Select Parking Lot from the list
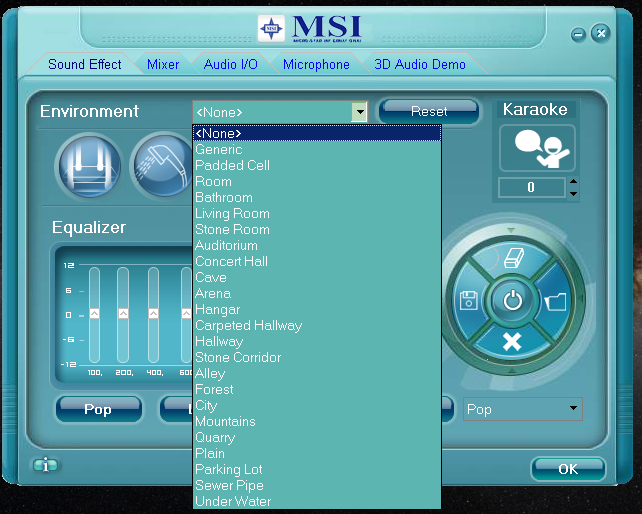This screenshot has width=642, height=514. click(317, 469)
